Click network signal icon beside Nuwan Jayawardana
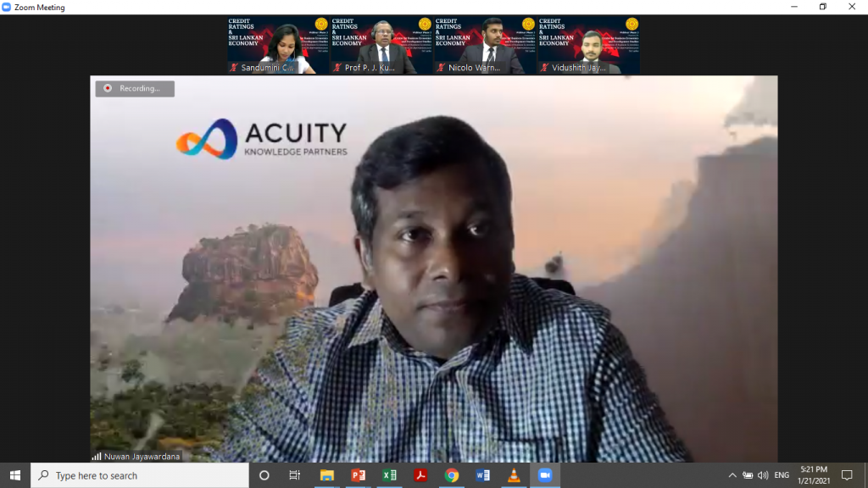This screenshot has height=488, width=868. 97,456
